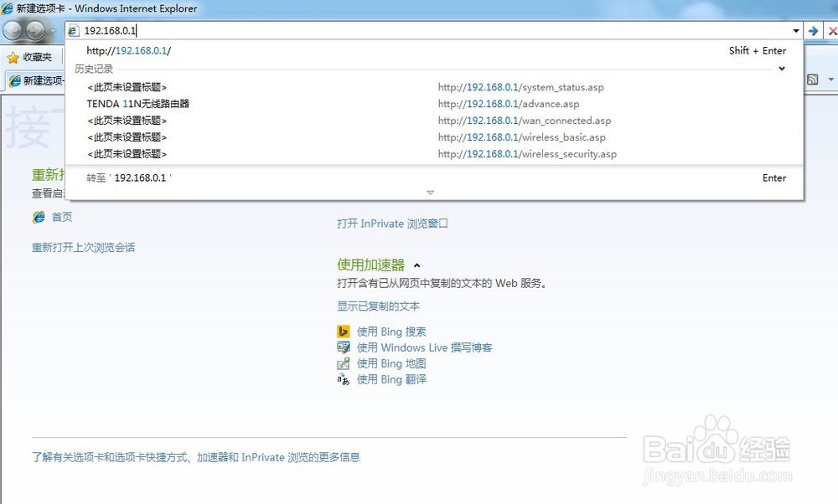The width and height of the screenshot is (838, 504).
Task: Expand more suggestions via bottom chevron
Action: tap(430, 192)
